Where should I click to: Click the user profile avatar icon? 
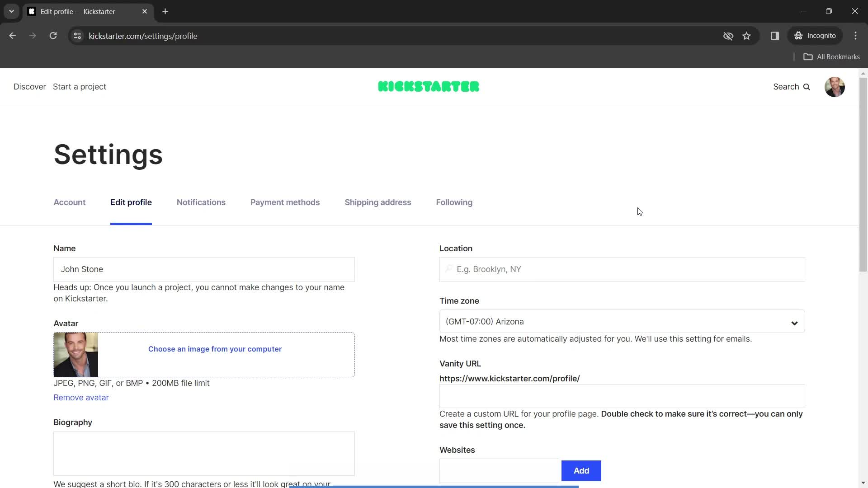835,86
